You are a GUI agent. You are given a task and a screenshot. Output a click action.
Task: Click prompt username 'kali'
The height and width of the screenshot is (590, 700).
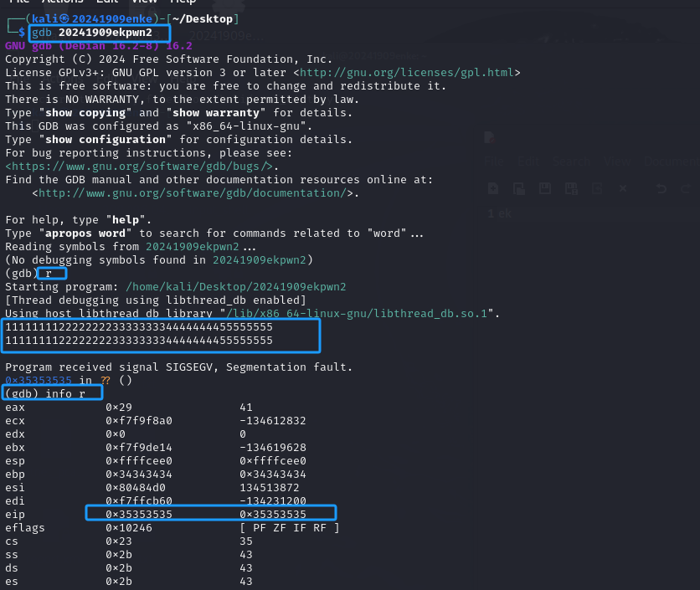point(45,18)
